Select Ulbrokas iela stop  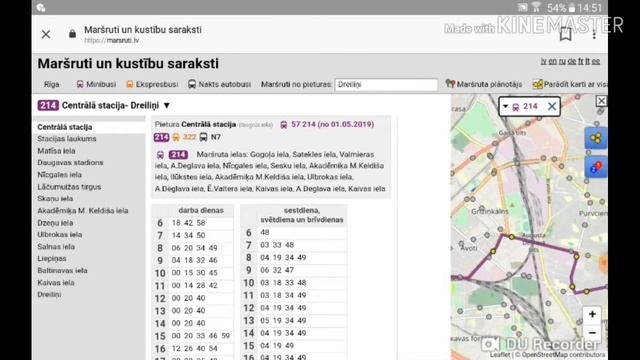(60, 235)
